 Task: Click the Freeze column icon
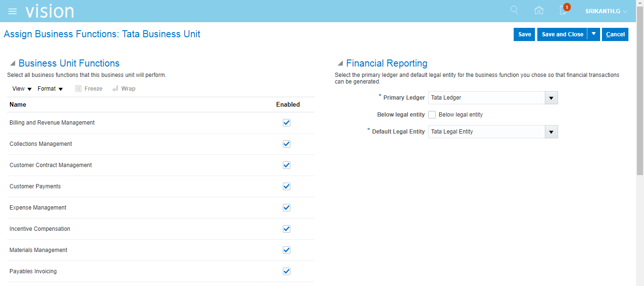tap(78, 89)
